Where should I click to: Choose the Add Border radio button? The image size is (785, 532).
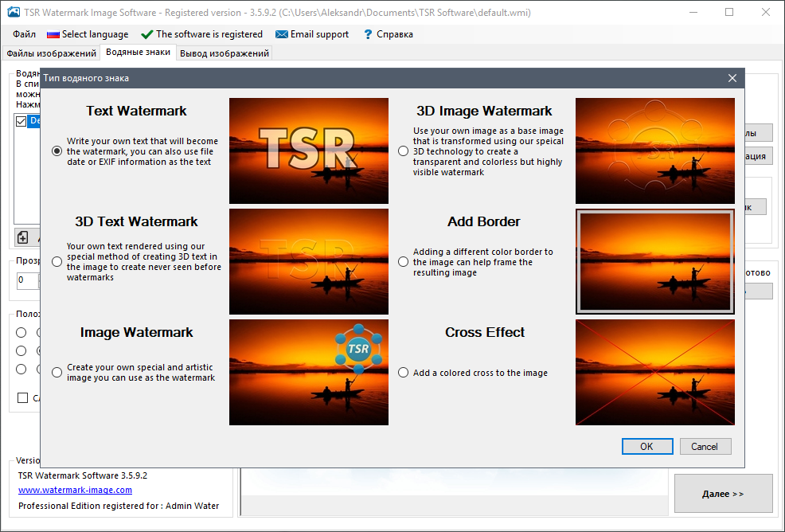click(x=403, y=261)
